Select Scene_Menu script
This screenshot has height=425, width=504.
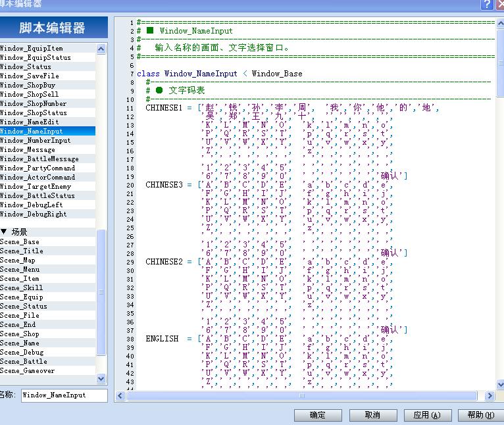(x=47, y=269)
